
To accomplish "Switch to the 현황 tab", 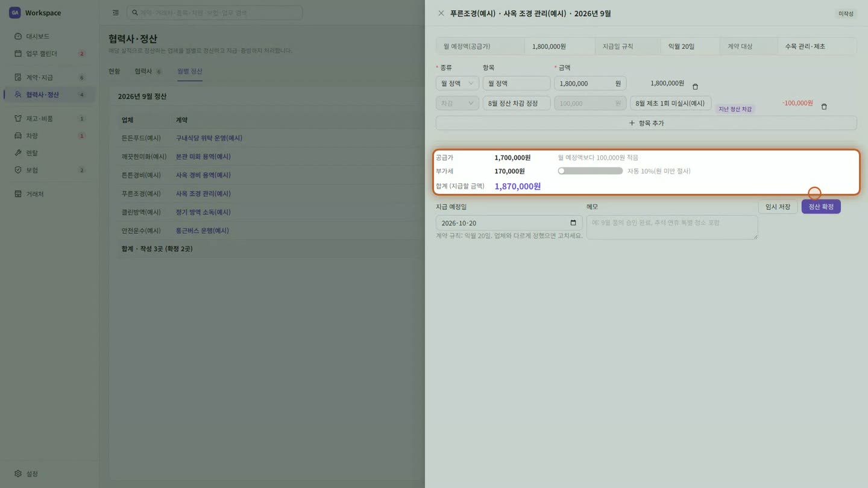I will 114,71.
